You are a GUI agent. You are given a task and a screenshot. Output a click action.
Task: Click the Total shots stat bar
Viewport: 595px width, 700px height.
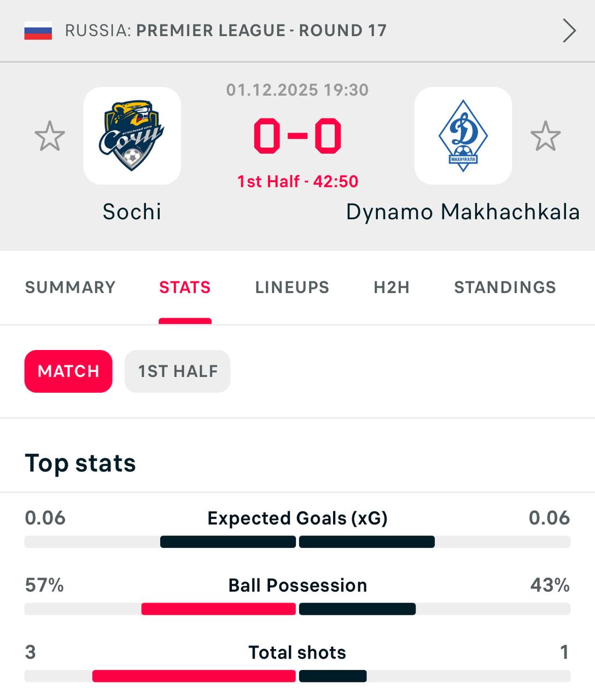[x=297, y=676]
